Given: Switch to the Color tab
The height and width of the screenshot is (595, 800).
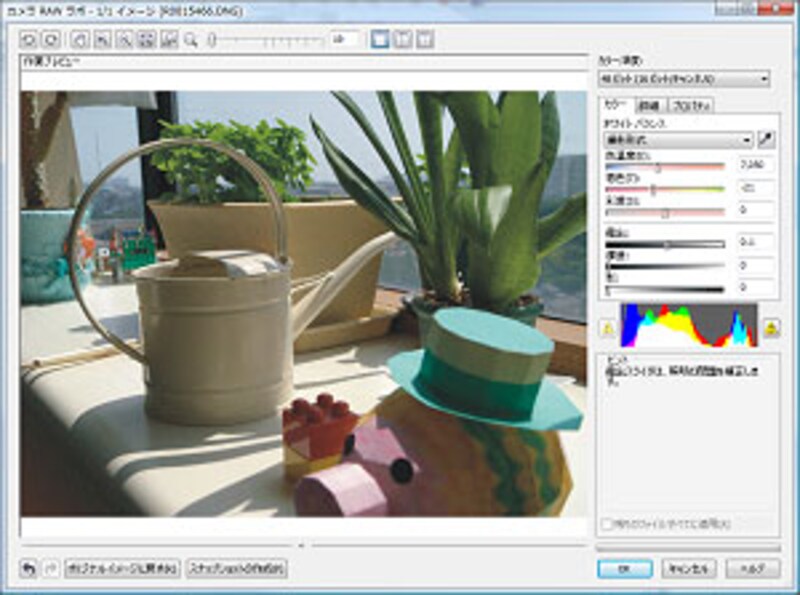Looking at the screenshot, I should tap(616, 105).
